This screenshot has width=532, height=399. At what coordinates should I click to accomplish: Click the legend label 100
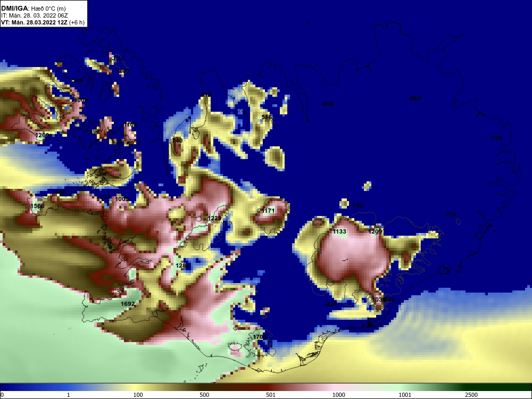138,395
